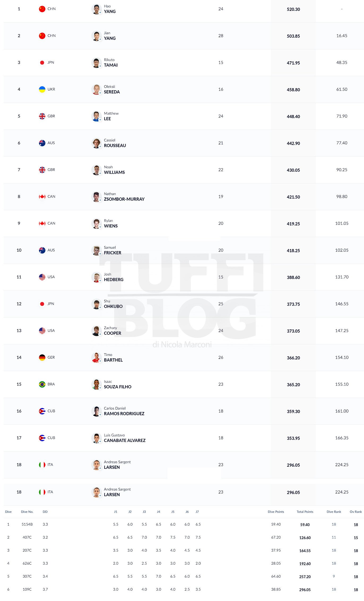Click Shu Ohkubo's athlete name
The width and height of the screenshot is (364, 601).
point(113,304)
